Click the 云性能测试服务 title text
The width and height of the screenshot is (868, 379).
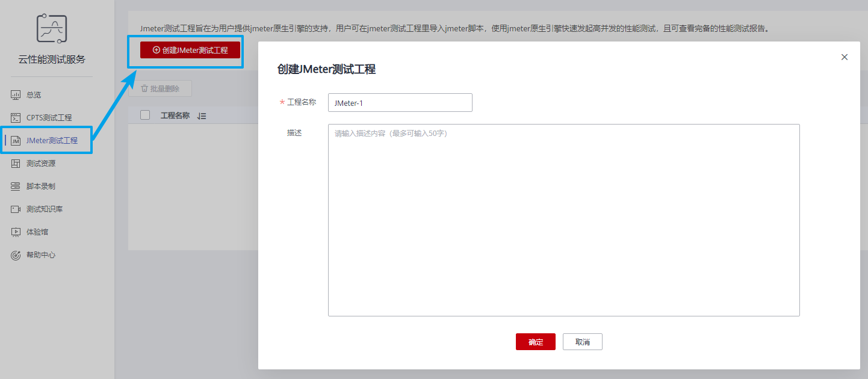52,60
